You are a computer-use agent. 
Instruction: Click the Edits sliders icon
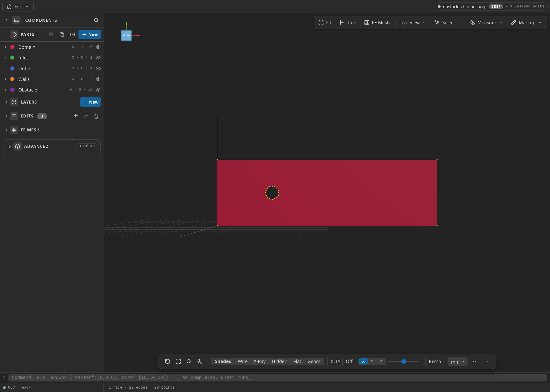(x=14, y=116)
